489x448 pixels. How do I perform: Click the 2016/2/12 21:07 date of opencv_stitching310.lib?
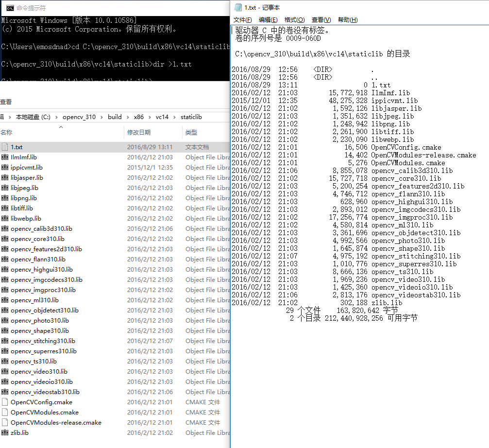click(x=150, y=341)
